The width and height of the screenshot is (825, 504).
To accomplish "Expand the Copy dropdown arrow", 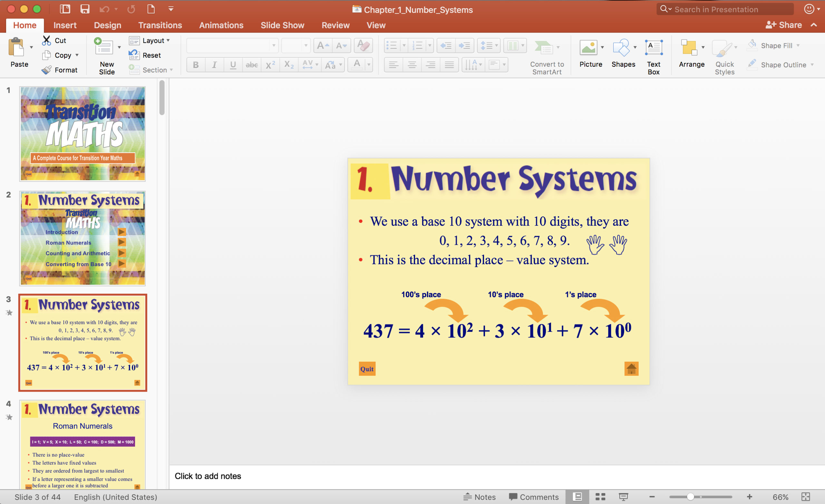I will pyautogui.click(x=77, y=55).
